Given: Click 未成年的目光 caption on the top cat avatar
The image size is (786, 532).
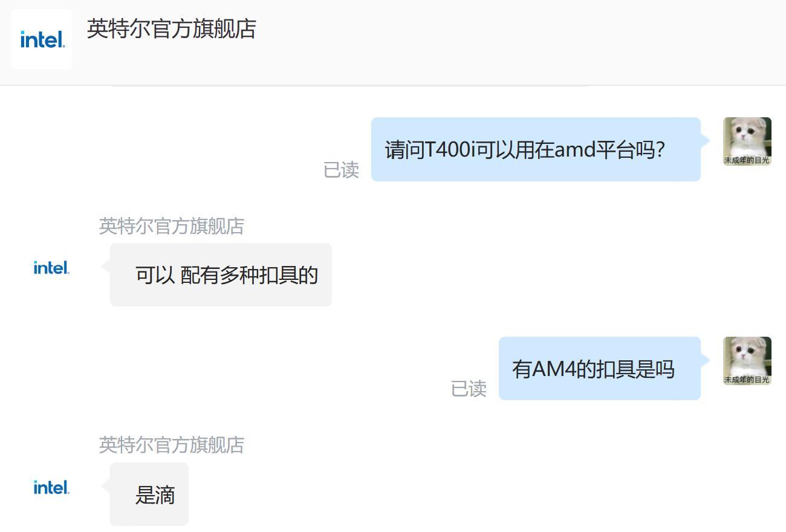Looking at the screenshot, I should coord(747,160).
